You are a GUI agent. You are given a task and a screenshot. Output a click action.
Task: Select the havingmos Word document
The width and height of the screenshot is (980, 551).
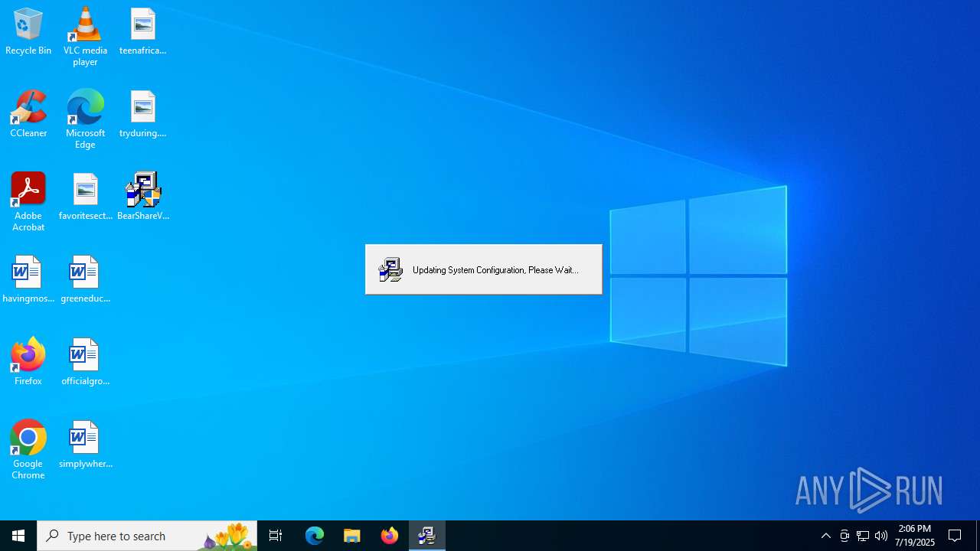(x=28, y=280)
